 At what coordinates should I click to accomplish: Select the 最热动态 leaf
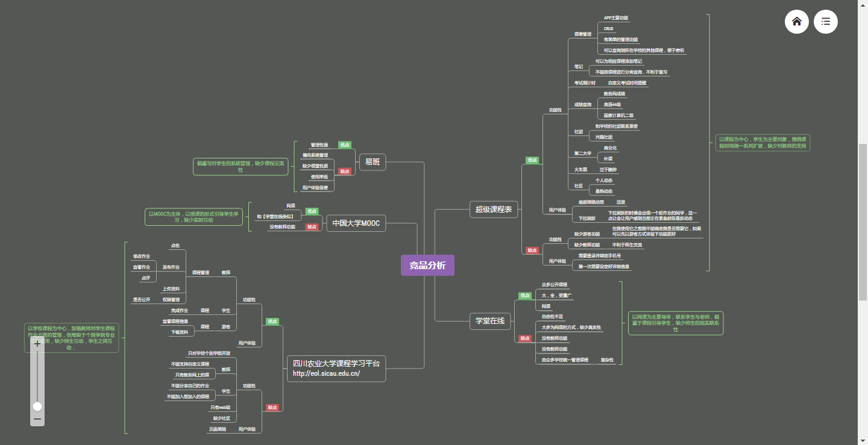604,191
